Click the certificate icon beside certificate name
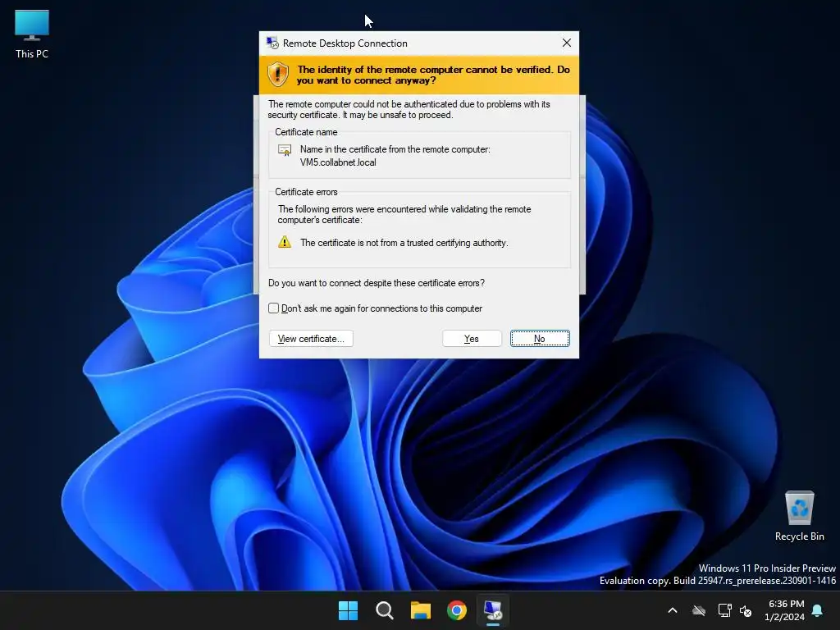This screenshot has height=630, width=840. pos(285,150)
